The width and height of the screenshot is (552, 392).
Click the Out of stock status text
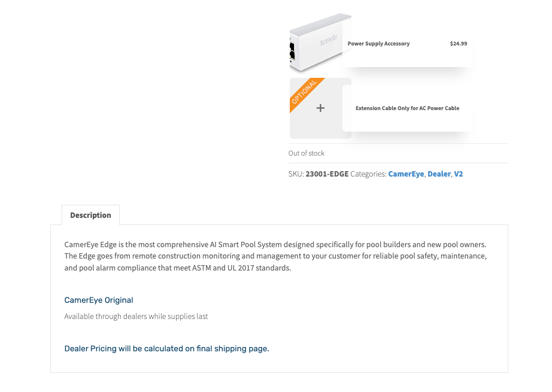(x=307, y=153)
